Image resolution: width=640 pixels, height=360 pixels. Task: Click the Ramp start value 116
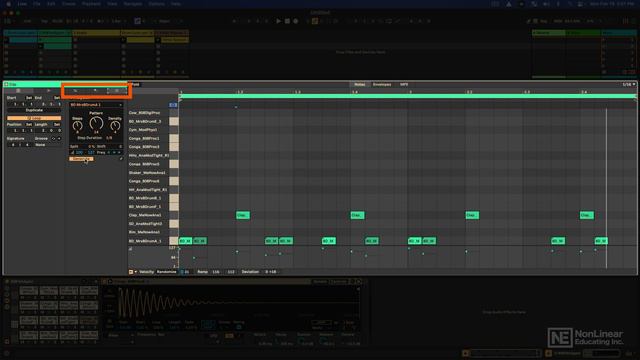[x=216, y=272]
